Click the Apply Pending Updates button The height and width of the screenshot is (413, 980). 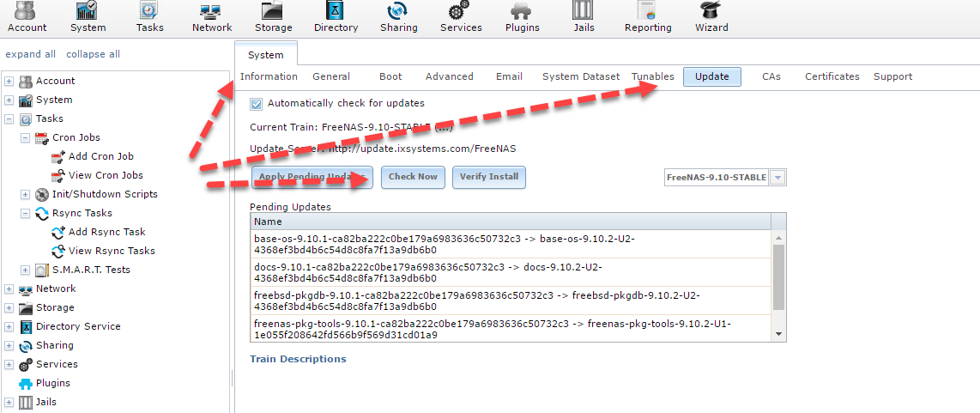coord(312,177)
